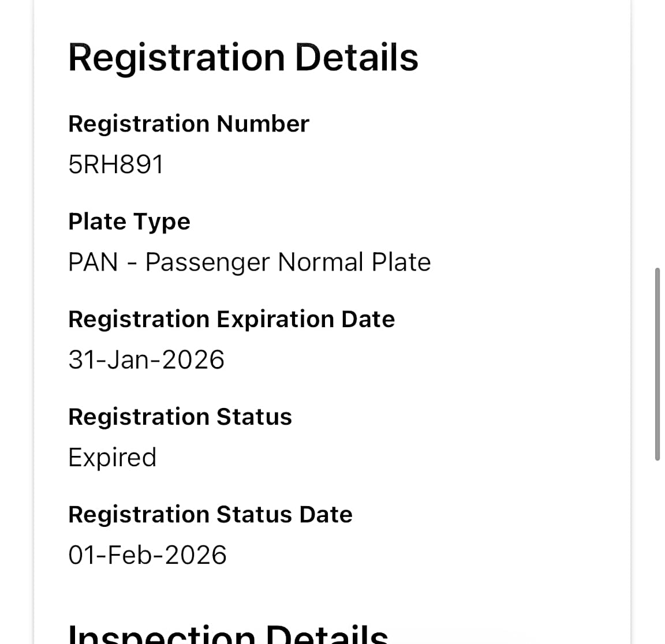Click the Registration Expiration Date label
This screenshot has height=644, width=665.
pos(231,319)
